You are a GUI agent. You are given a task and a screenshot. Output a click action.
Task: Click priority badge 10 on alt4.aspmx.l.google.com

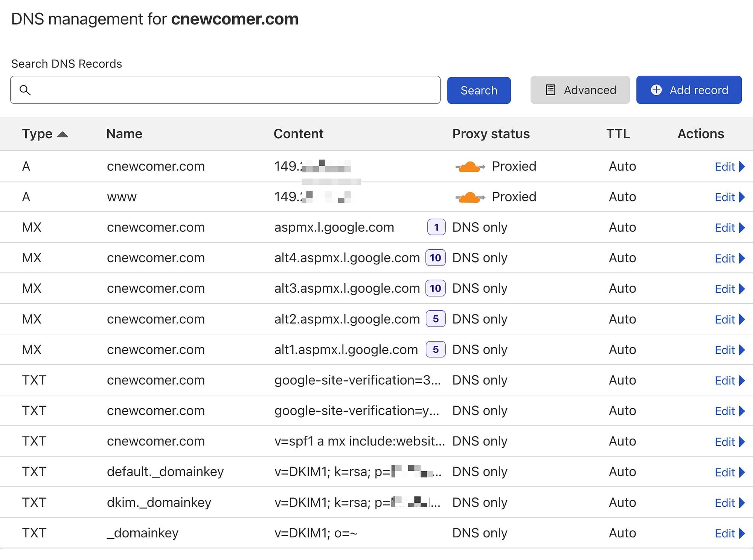pyautogui.click(x=435, y=258)
